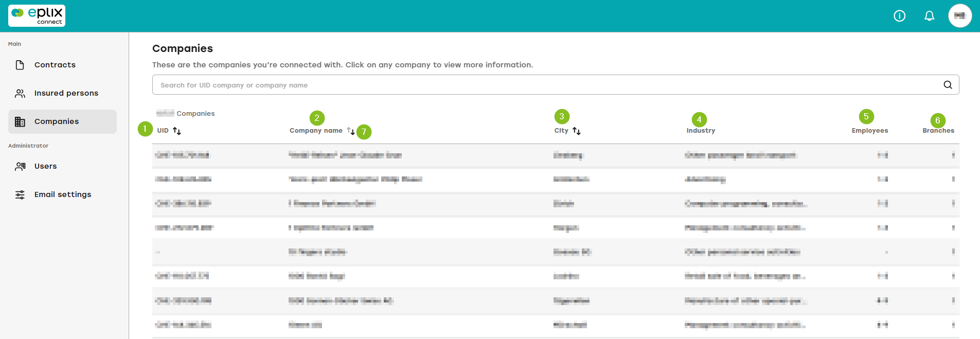Click the Contracts document icon
This screenshot has height=339, width=980.
(20, 65)
